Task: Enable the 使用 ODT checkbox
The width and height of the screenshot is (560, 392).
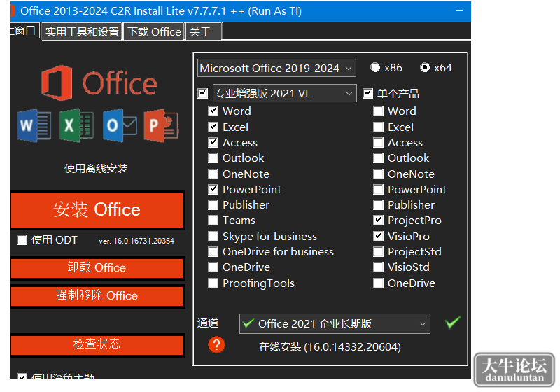Action: tap(22, 240)
